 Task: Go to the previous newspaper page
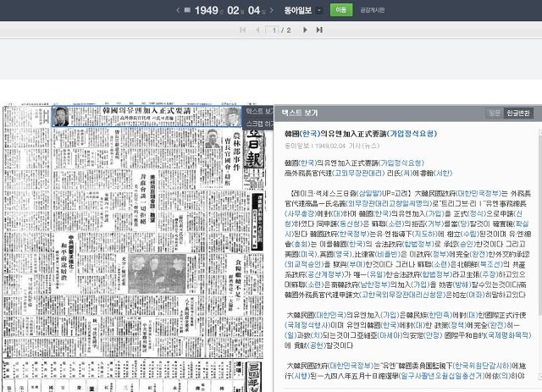tap(257, 30)
